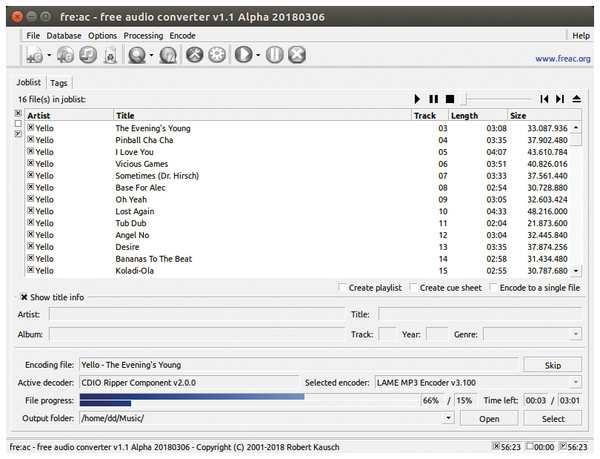Viewport: 600px width, 459px height.
Task: Stop encoding with the toolbar X icon
Action: (x=297, y=55)
